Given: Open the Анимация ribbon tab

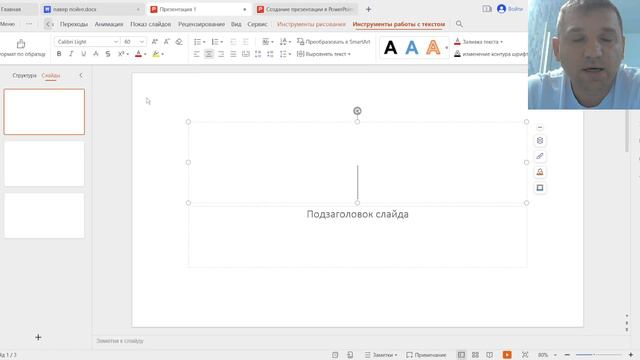Looking at the screenshot, I should [x=109, y=24].
